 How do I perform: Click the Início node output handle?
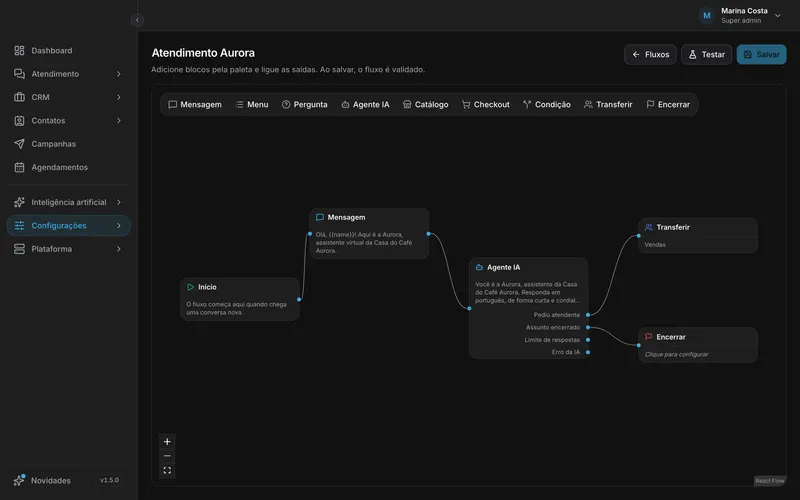(x=299, y=299)
